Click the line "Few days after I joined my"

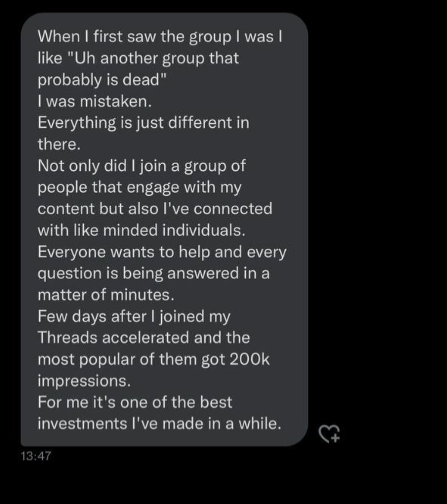(134, 316)
